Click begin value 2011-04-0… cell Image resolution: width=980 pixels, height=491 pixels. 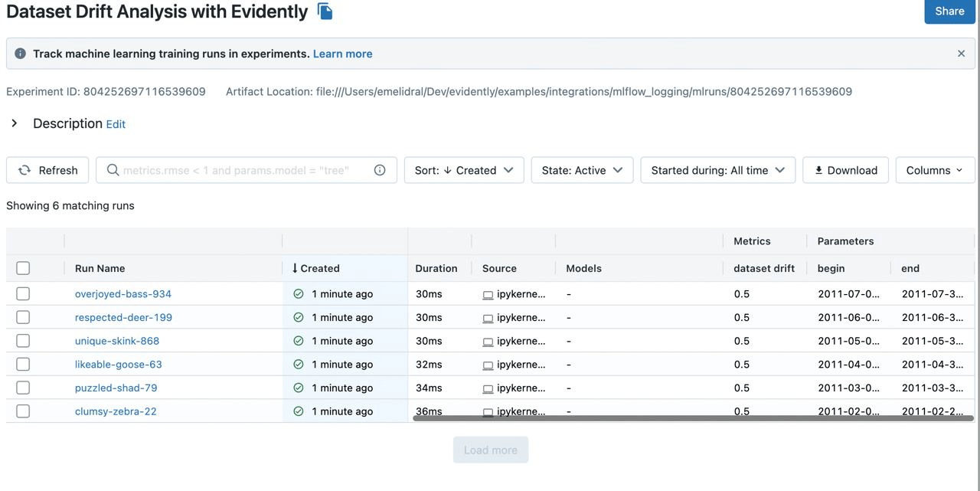tap(848, 365)
